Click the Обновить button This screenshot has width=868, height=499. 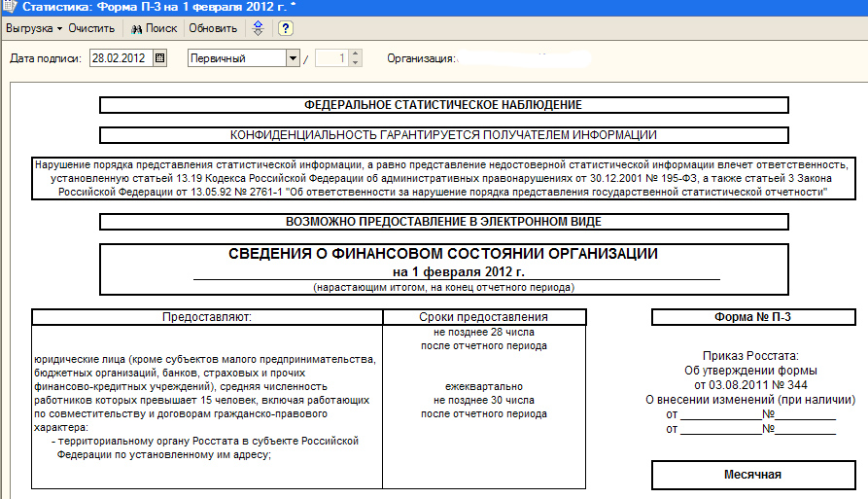213,28
